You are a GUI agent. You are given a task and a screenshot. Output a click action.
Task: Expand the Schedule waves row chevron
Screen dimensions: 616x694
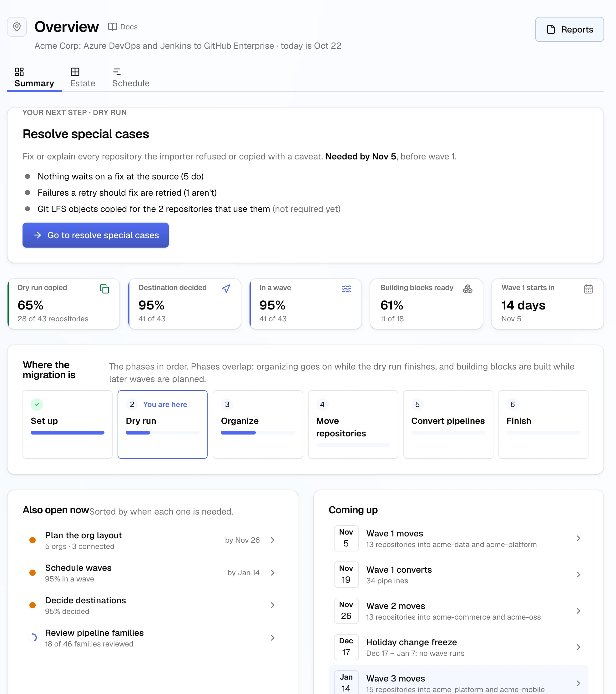pyautogui.click(x=273, y=573)
